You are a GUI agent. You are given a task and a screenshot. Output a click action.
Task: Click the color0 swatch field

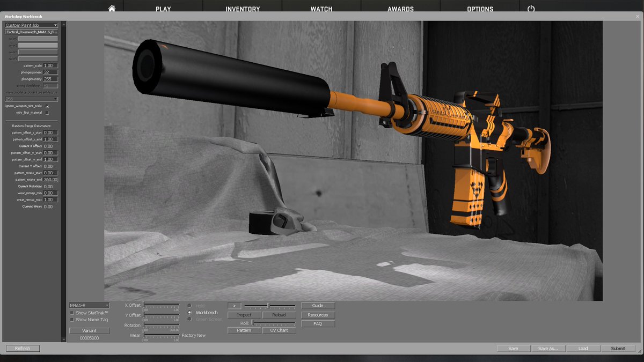(38, 38)
